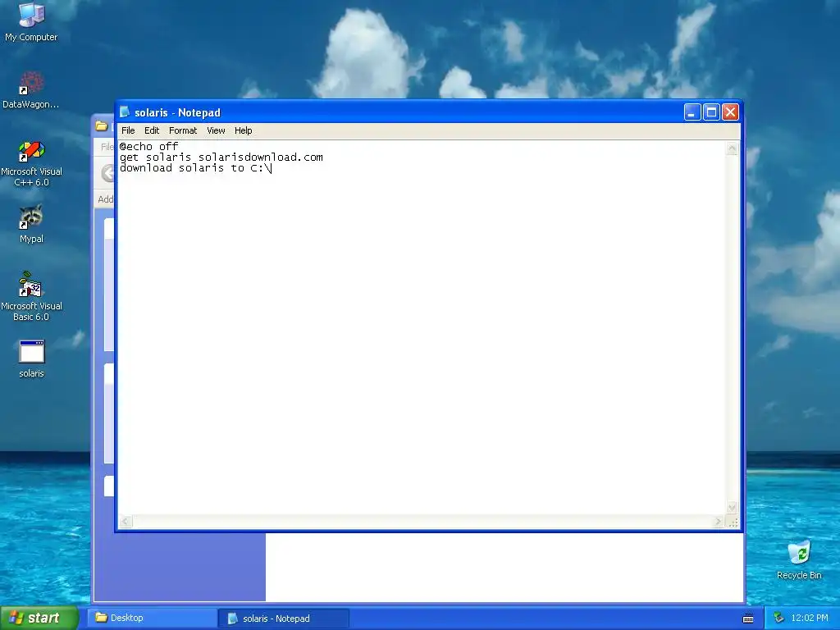This screenshot has height=630, width=840.
Task: Open the Format menu in Notepad
Action: [183, 130]
